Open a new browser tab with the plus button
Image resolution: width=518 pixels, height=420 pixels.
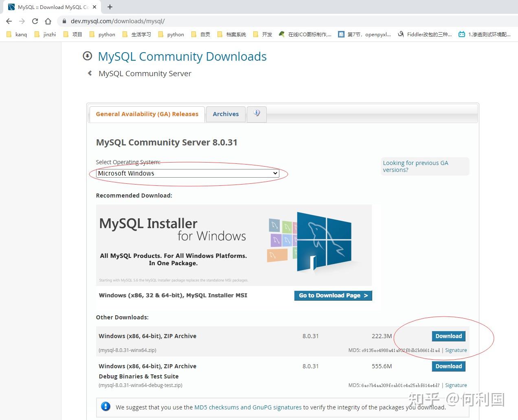click(x=110, y=7)
